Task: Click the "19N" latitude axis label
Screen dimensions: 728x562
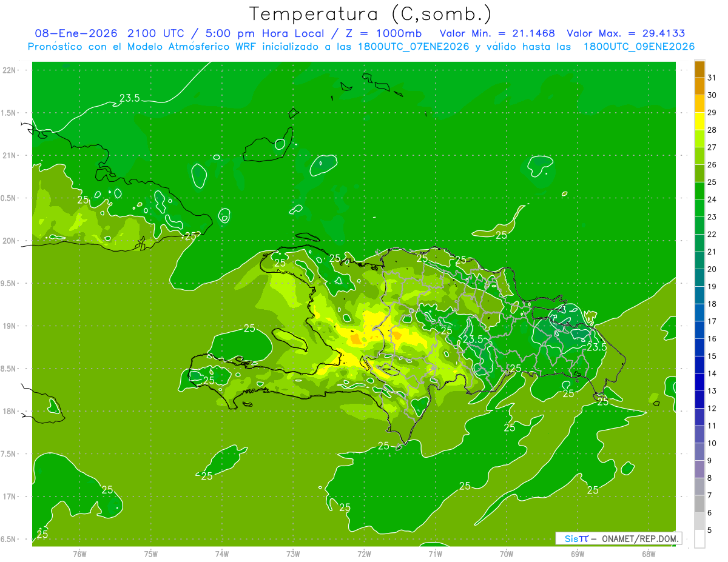Action: [9, 326]
